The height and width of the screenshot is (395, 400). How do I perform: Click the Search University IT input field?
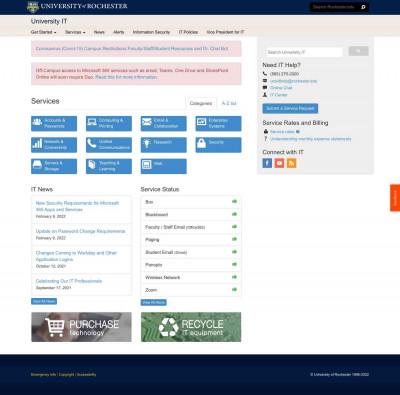click(304, 52)
